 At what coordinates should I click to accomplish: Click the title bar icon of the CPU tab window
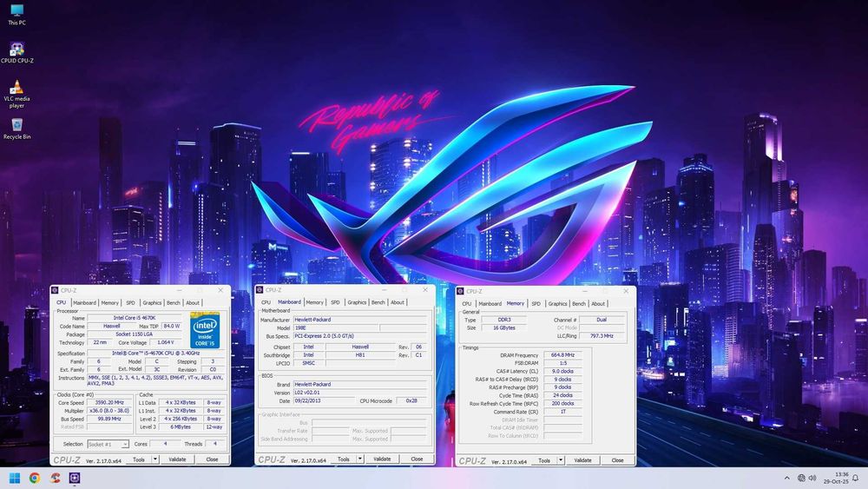click(55, 290)
